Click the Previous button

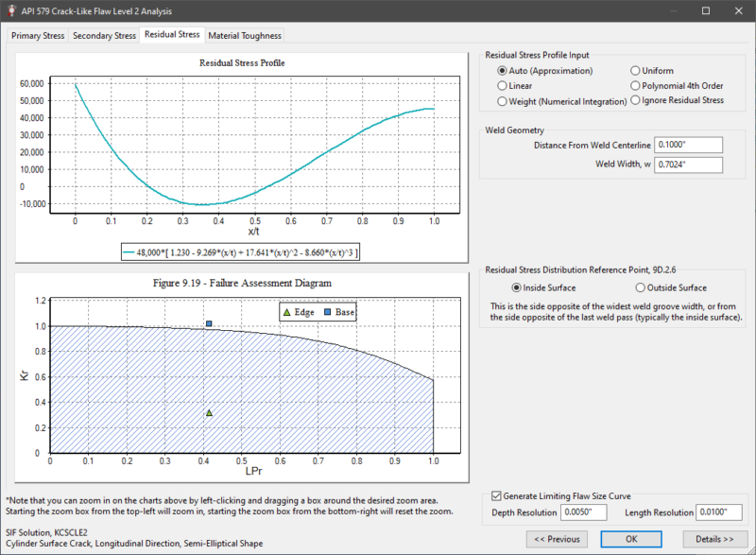click(x=556, y=539)
